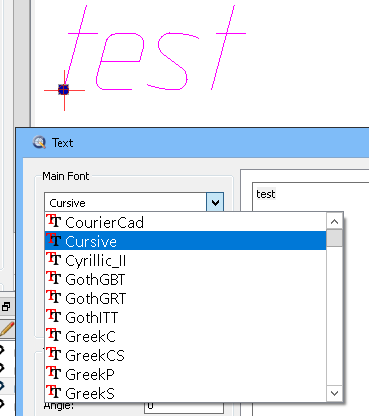Click the Angle input field

point(184,407)
